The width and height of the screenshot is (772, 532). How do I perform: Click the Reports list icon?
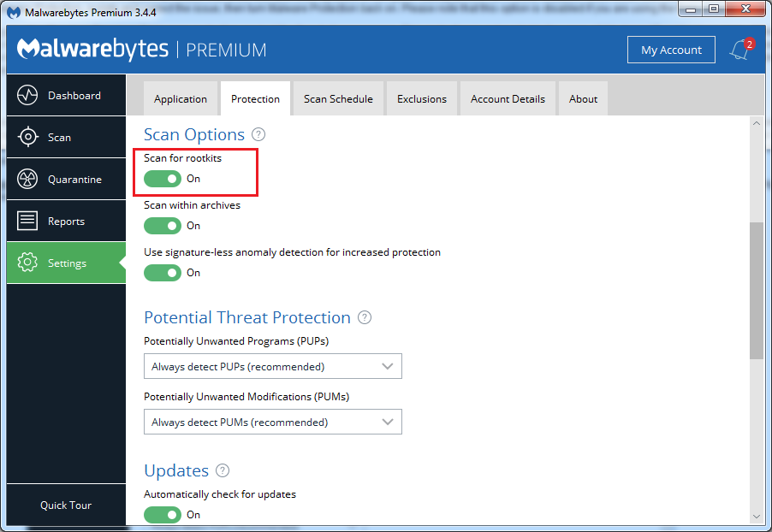pyautogui.click(x=27, y=221)
